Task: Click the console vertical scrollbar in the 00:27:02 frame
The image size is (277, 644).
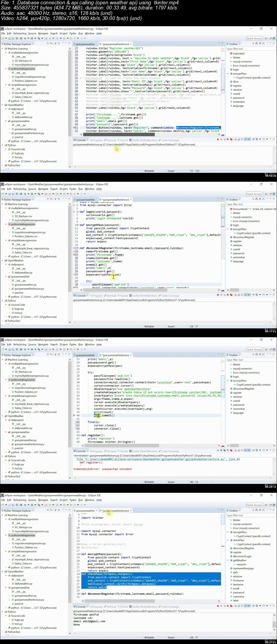Action: tap(274, 624)
